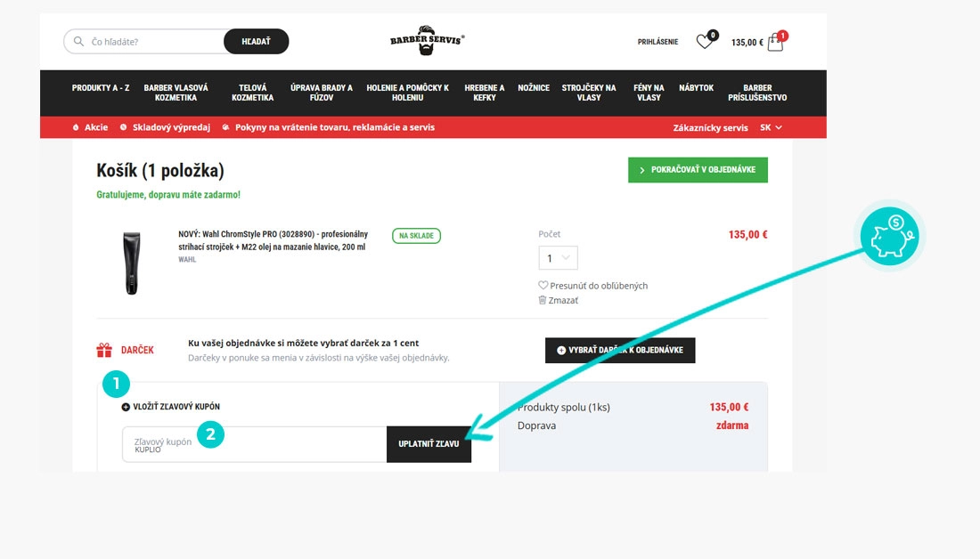Click trash icon next to Zmazať
This screenshot has height=559, width=980.
(543, 300)
